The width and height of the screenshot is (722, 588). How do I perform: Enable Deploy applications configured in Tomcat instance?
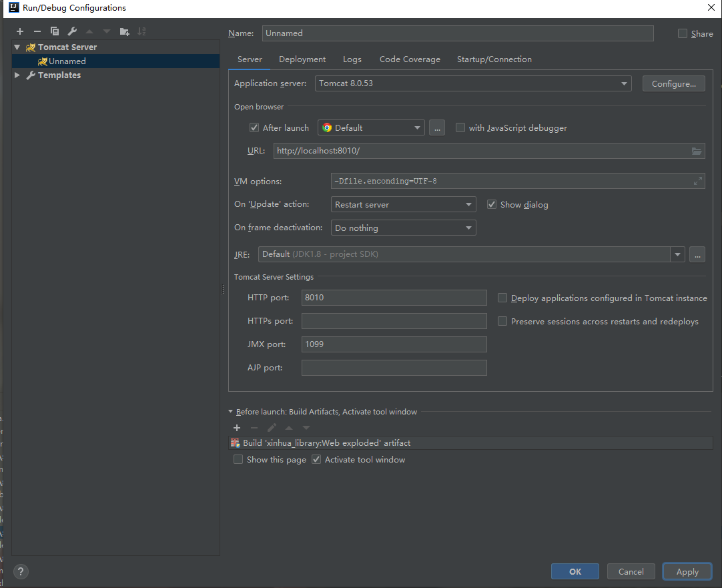502,298
